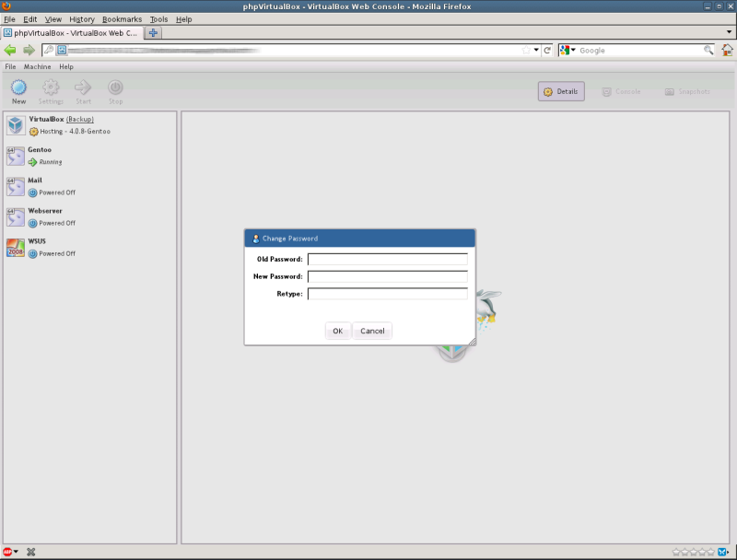Select the Webserver machine row
This screenshot has height=560, width=737.
coord(89,216)
